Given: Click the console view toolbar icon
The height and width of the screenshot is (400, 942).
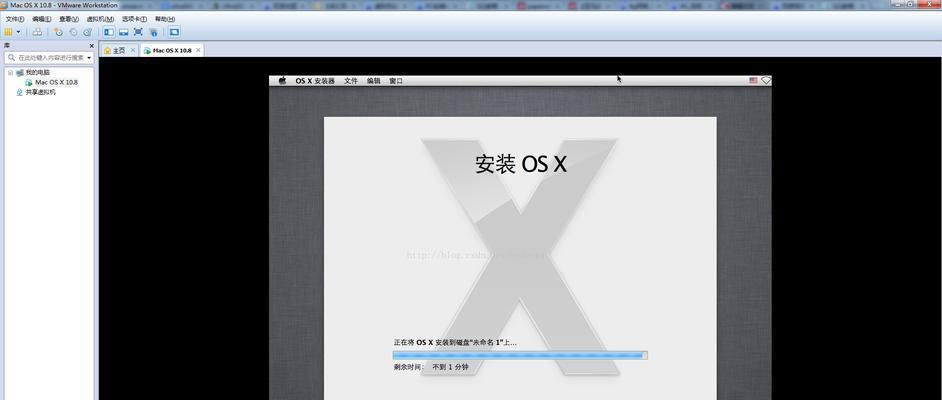Looking at the screenshot, I should 174,32.
